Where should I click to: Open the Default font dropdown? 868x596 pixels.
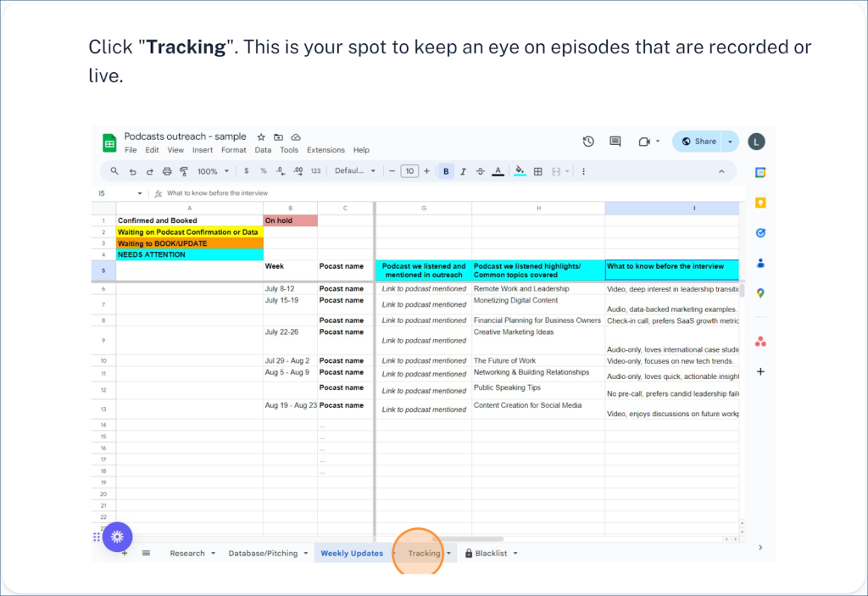click(x=355, y=171)
